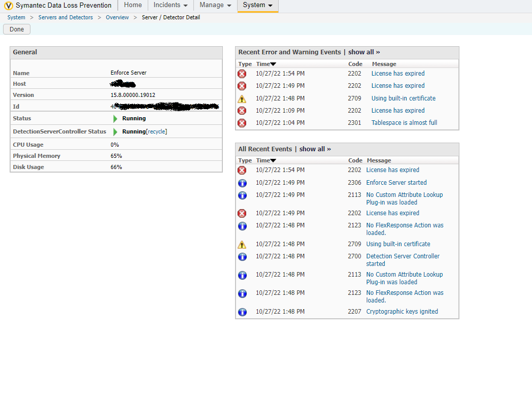Navigate to Servers and Detectors breadcrumb

65,17
